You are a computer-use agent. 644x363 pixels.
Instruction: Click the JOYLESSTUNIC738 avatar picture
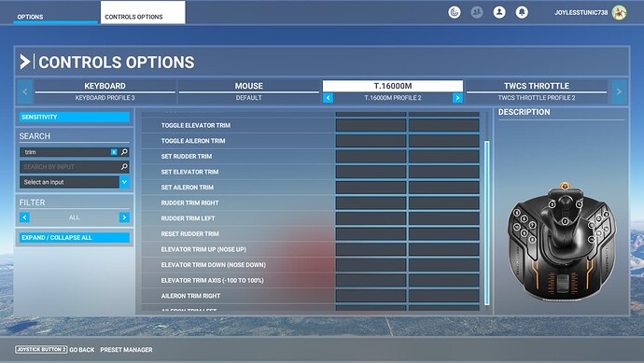click(x=619, y=12)
